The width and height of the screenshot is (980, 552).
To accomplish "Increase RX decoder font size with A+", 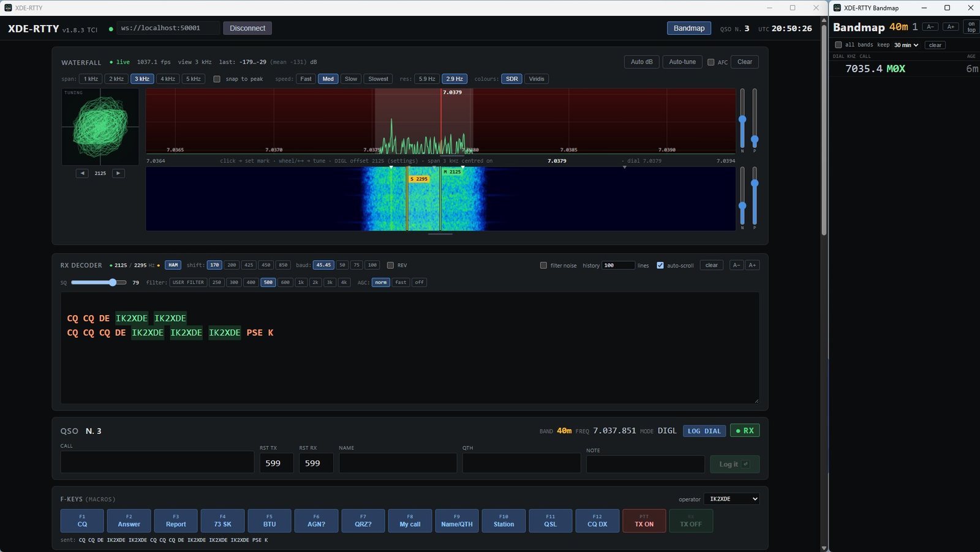I will pyautogui.click(x=752, y=265).
